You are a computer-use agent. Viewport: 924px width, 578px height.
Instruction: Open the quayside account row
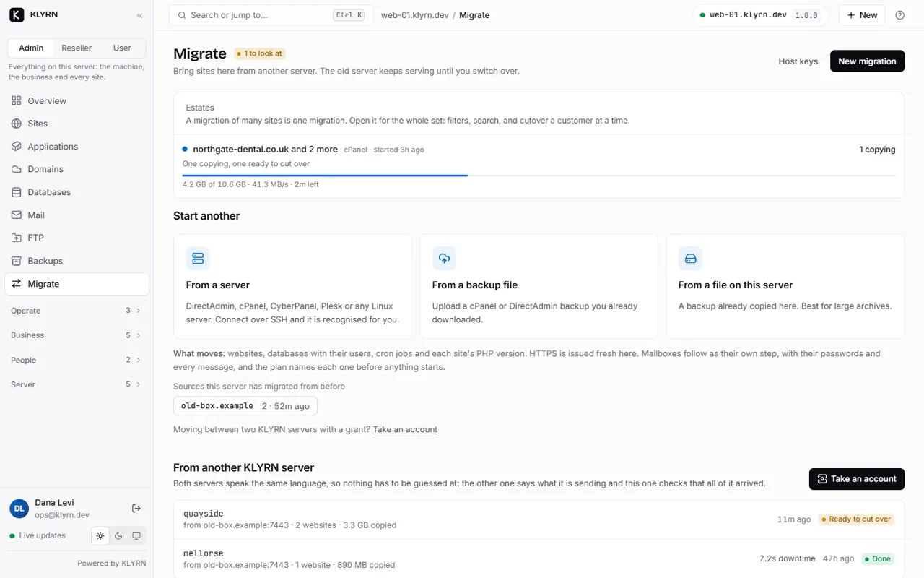tap(539, 519)
